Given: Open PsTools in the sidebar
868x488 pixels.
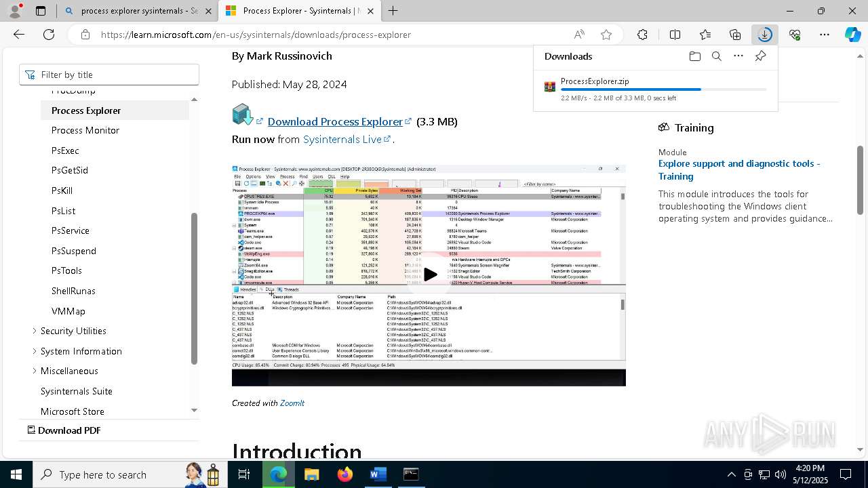Looking at the screenshot, I should tap(66, 270).
